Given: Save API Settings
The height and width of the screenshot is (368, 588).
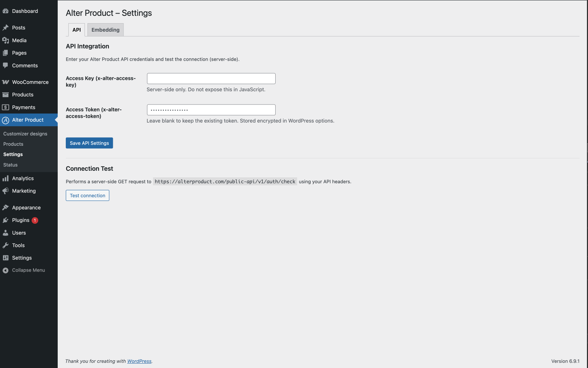Looking at the screenshot, I should [x=89, y=143].
